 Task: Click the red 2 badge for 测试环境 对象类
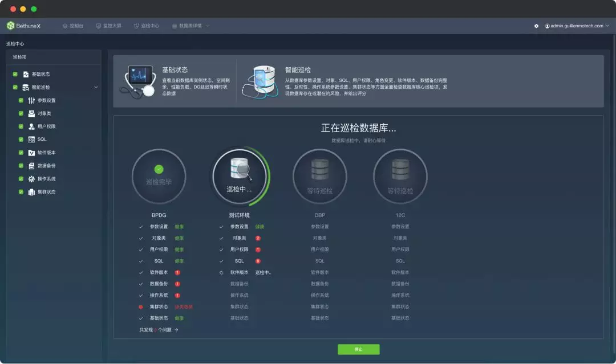(258, 238)
